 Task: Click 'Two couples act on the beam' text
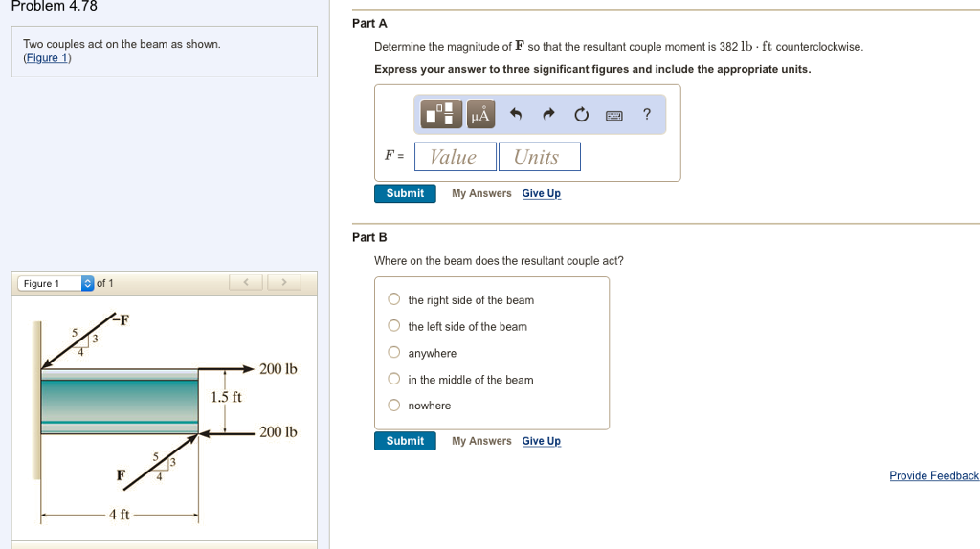[x=122, y=44]
